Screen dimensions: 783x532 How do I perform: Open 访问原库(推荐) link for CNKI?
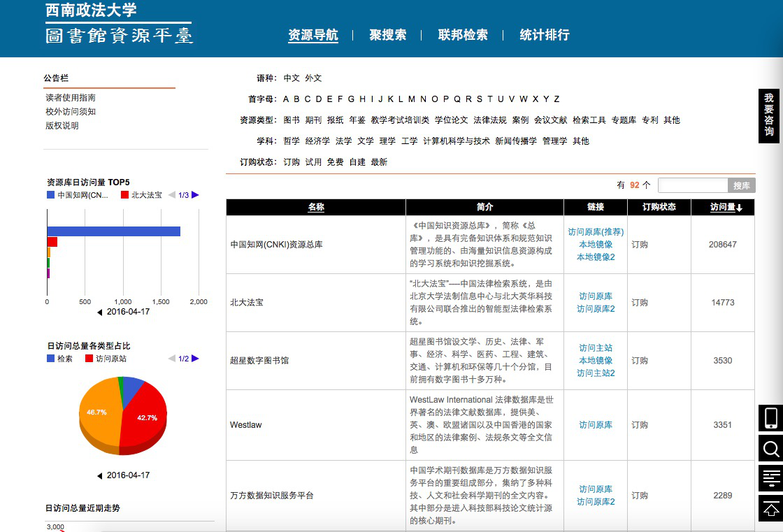[596, 232]
